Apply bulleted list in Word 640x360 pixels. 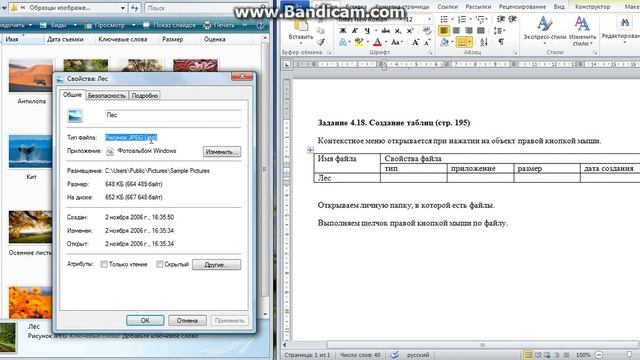444,19
